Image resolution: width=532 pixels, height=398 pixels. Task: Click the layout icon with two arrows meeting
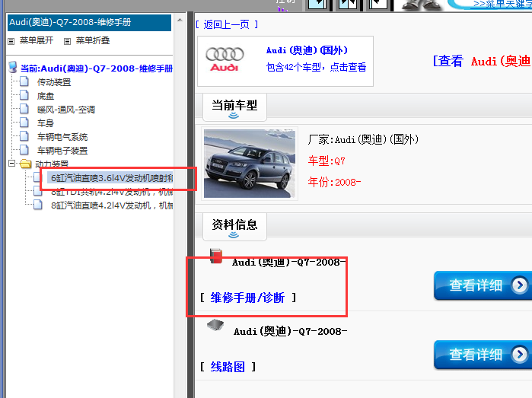[348, 4]
